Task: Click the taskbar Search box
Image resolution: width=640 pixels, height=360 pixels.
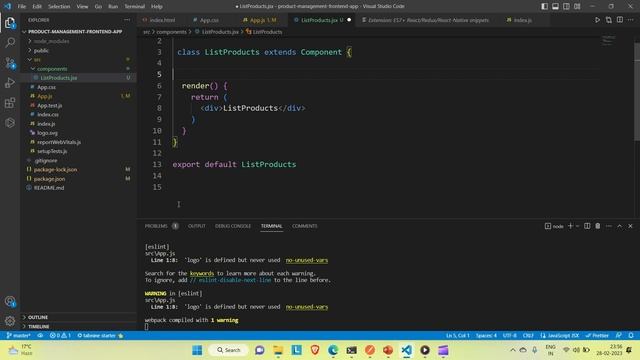Action: [x=229, y=350]
